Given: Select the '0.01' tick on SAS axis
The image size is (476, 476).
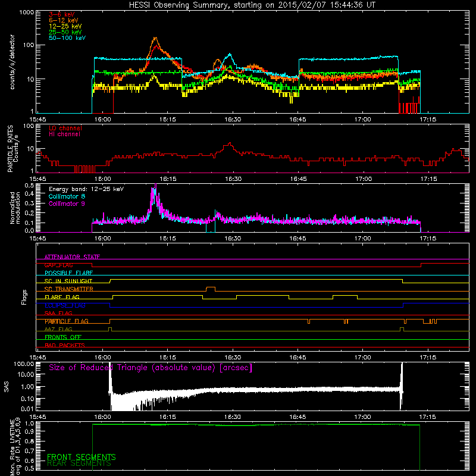Looking at the screenshot, I should (x=27, y=409).
